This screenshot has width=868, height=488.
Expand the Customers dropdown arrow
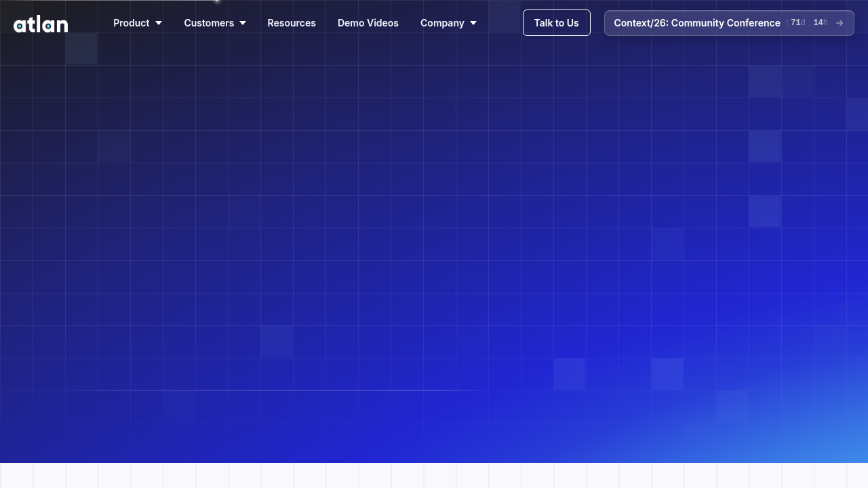pos(243,23)
